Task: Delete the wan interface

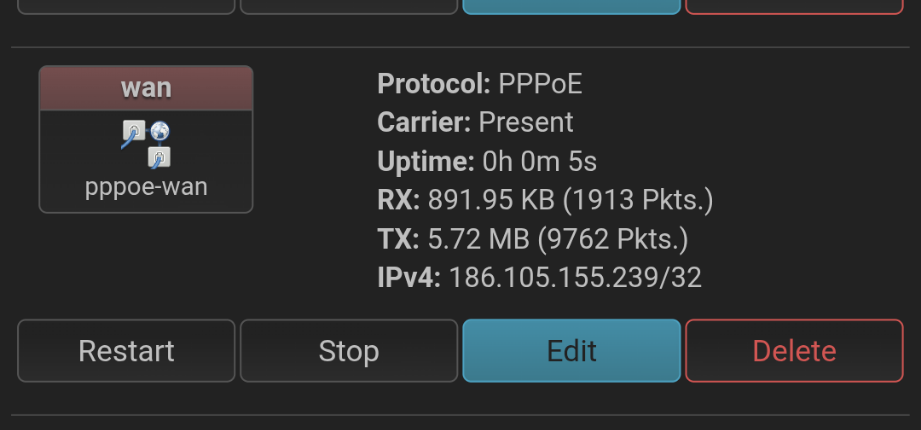Action: [794, 351]
